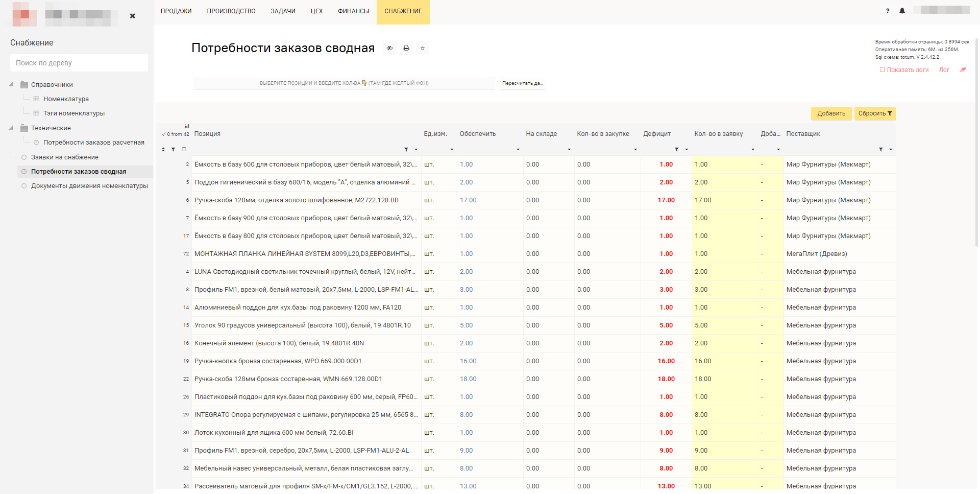This screenshot has width=980, height=494.
Task: Click the filter icon in the Дефицит column
Action: (x=677, y=149)
